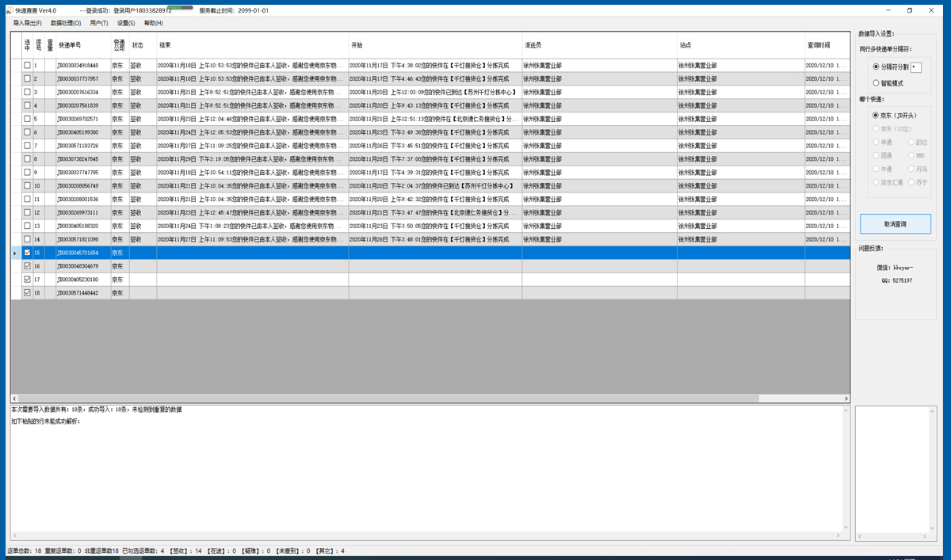Screen dimensions: 951x560
Task: Open the 导入导出(F) menu
Action: pyautogui.click(x=27, y=23)
